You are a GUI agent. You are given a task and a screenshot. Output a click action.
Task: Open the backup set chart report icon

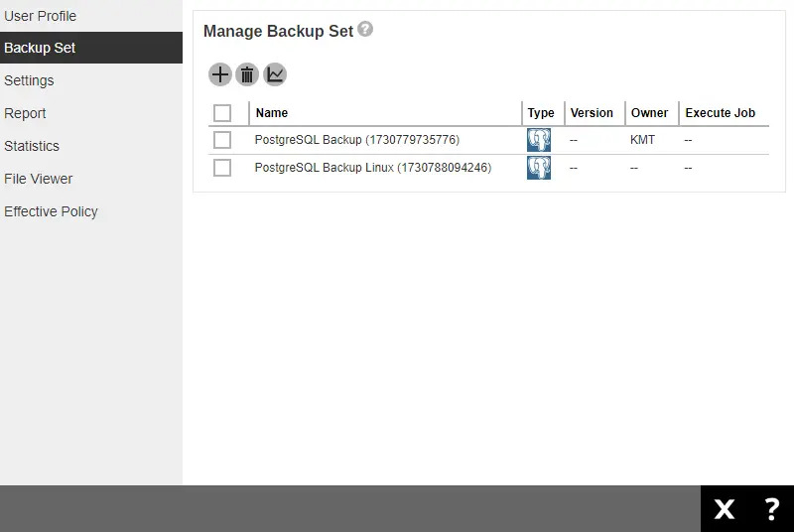point(275,74)
